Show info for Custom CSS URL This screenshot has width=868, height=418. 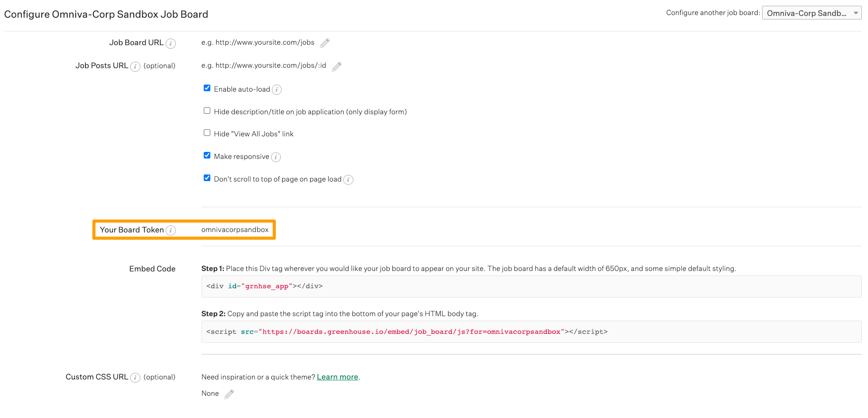tap(135, 378)
